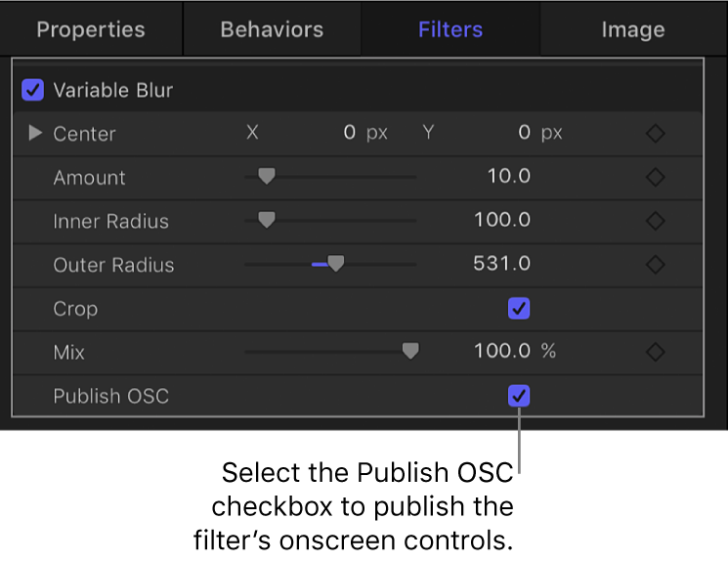Click the Center keyframe diamond icon

656,134
